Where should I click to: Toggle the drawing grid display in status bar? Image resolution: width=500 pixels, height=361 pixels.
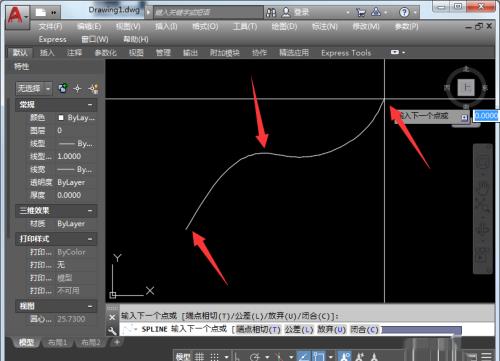click(199, 357)
